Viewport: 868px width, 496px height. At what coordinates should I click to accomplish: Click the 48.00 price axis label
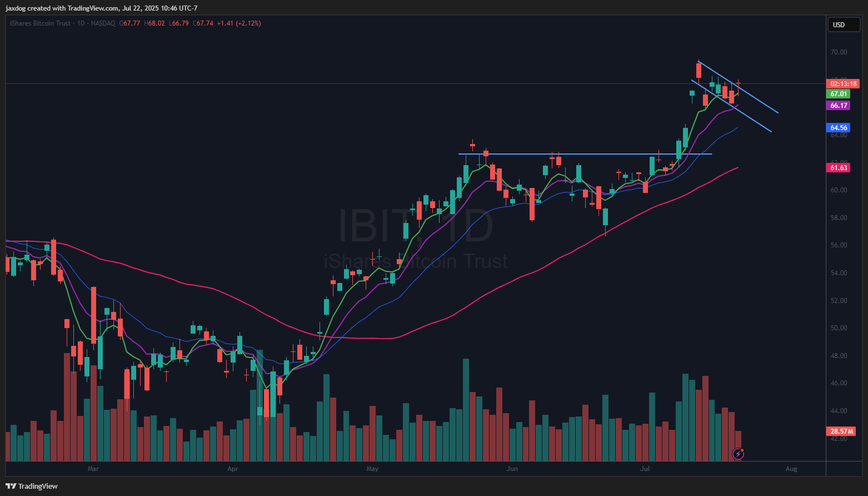pos(839,356)
